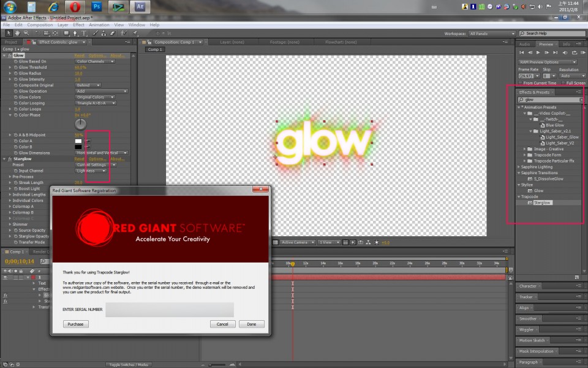The height and width of the screenshot is (368, 588).
Task: Click the white Color A swatch
Action: [x=78, y=141]
